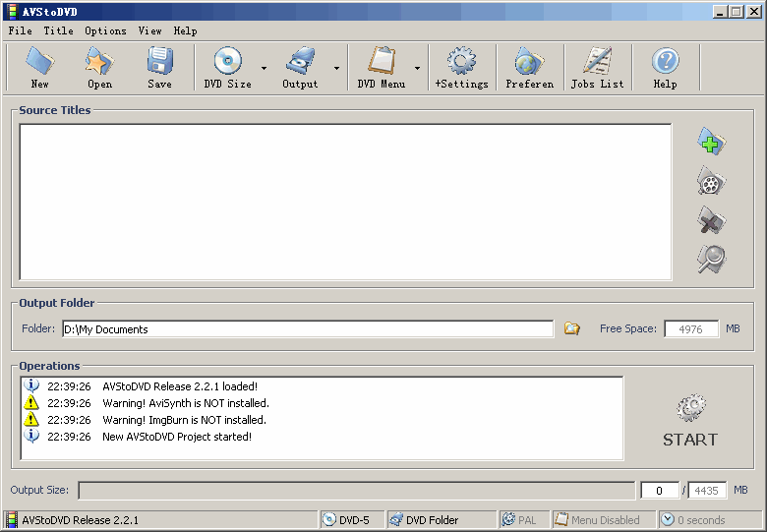The width and height of the screenshot is (767, 532).
Task: Open the Options menu
Action: (x=105, y=30)
